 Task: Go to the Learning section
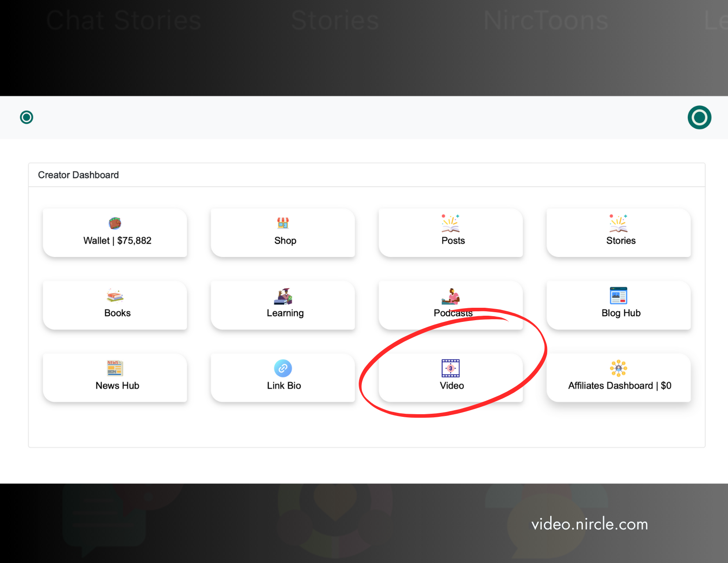[283, 305]
